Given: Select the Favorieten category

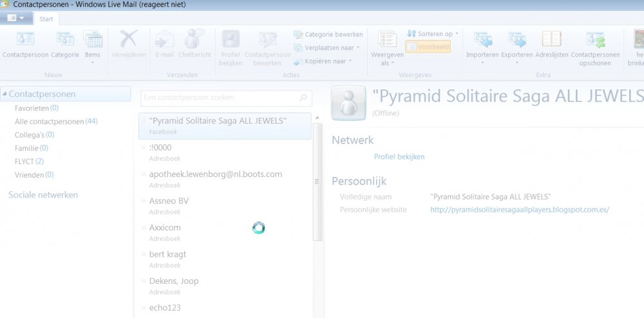Looking at the screenshot, I should pos(37,108).
